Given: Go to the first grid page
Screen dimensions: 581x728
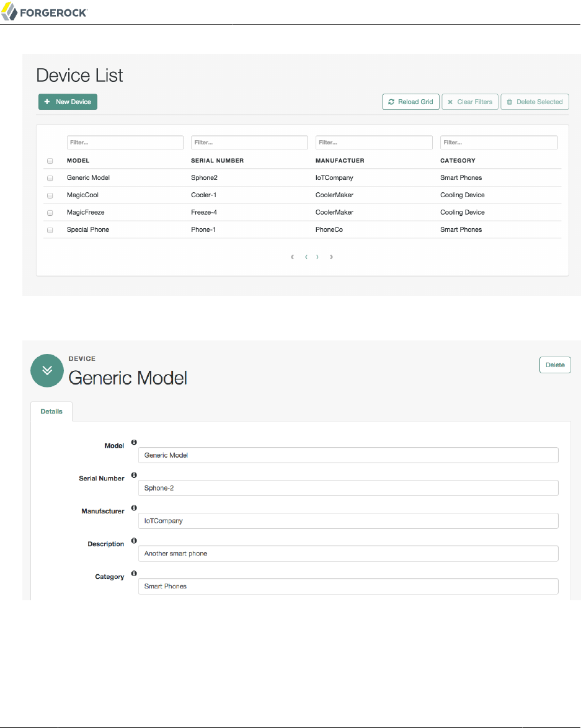Looking at the screenshot, I should [292, 257].
